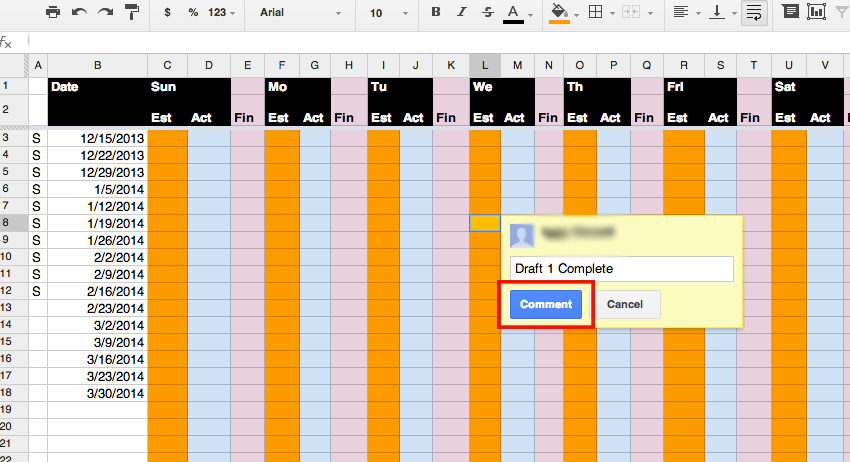Click the commenter avatar image
This screenshot has height=462, width=850.
522,235
